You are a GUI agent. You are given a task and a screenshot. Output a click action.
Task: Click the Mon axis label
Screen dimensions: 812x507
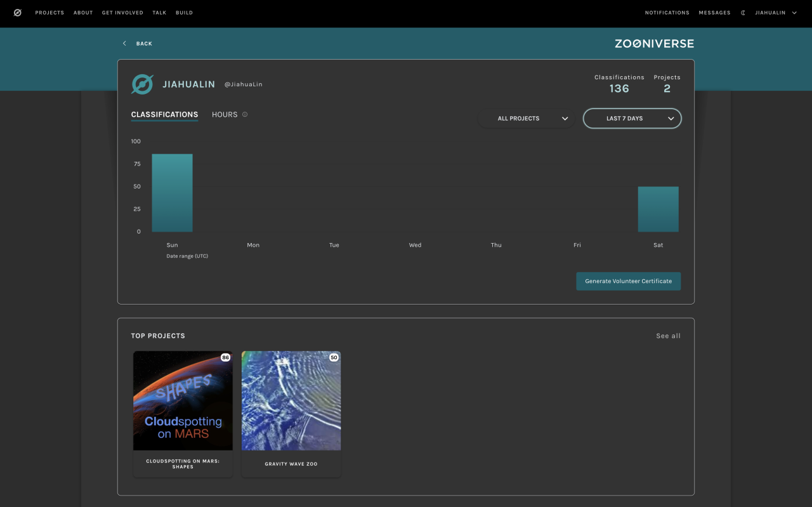[253, 245]
